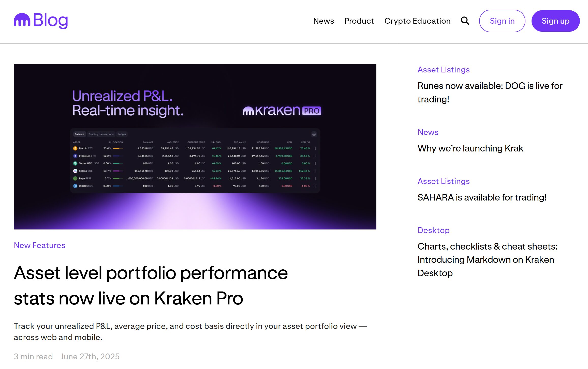Open the Product menu item
Image resolution: width=588 pixels, height=369 pixels.
(359, 21)
